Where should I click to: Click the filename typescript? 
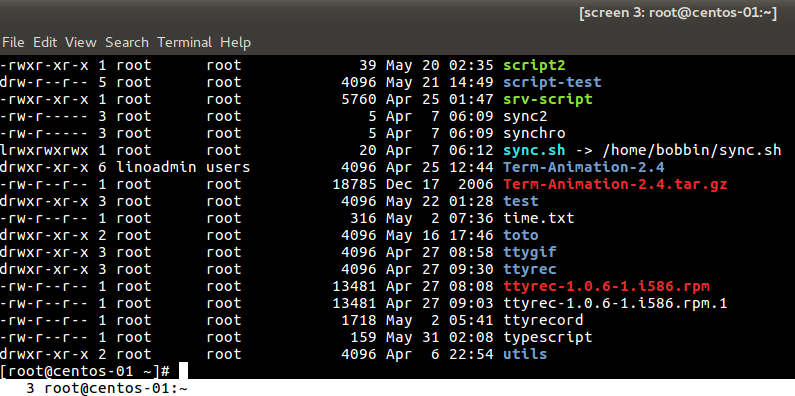click(x=547, y=337)
